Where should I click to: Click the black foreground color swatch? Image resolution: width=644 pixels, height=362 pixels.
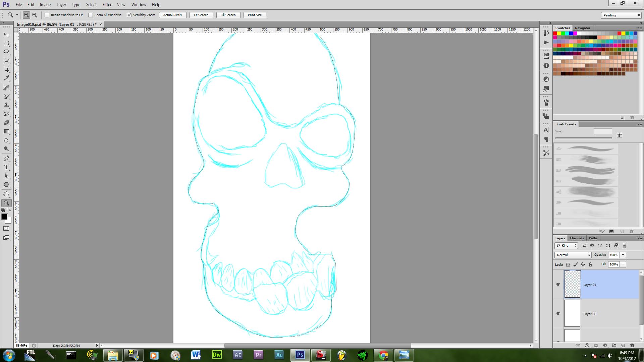[x=4, y=217]
